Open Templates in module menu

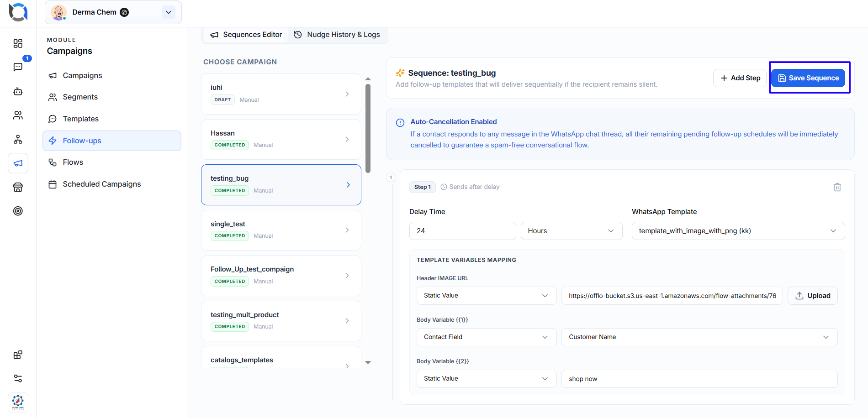pyautogui.click(x=112, y=119)
